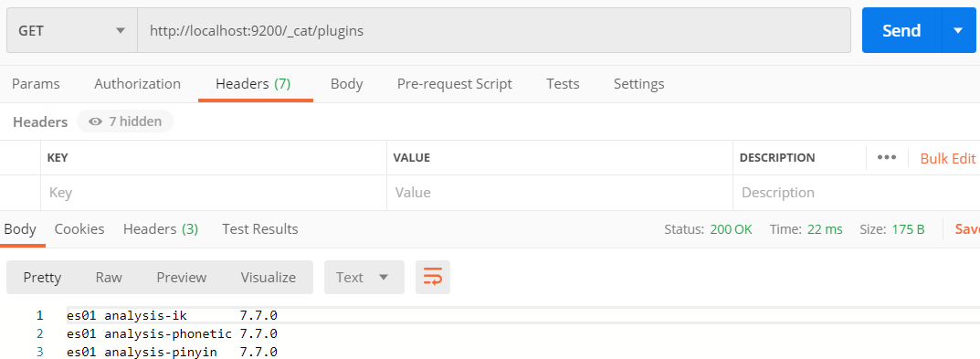Select the Pretty view mode
The width and height of the screenshot is (980, 359).
coord(43,277)
